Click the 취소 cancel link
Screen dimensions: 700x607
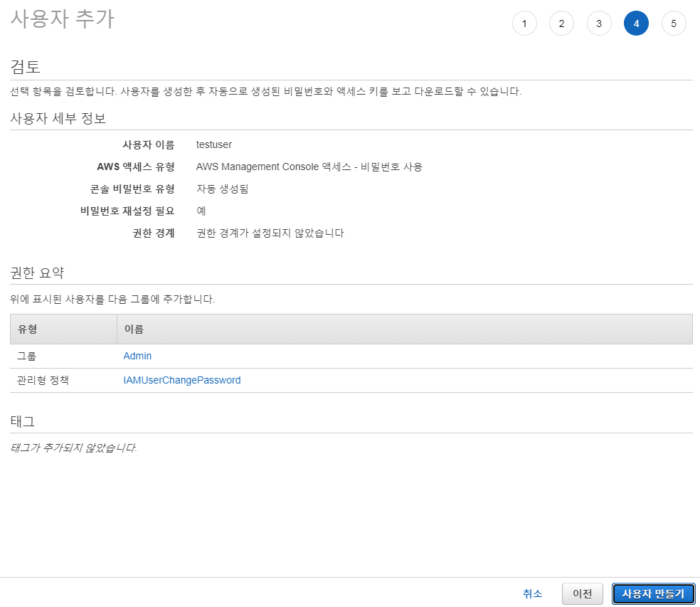533,593
